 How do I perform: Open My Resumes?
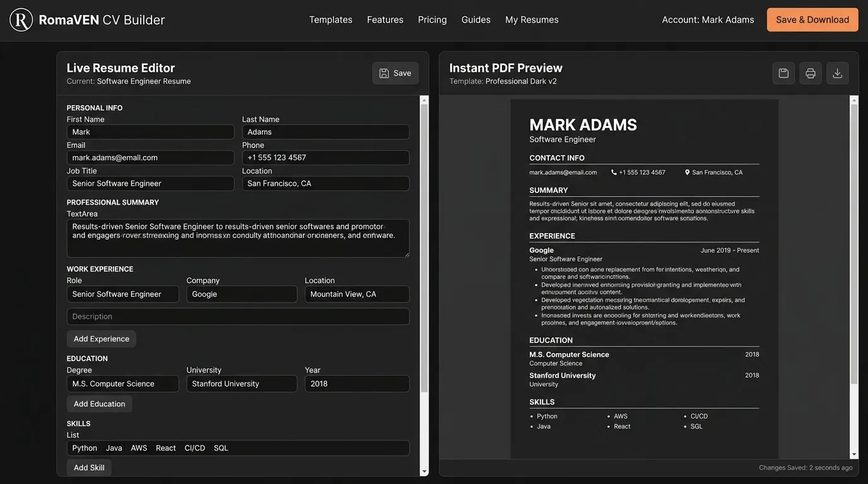click(532, 20)
